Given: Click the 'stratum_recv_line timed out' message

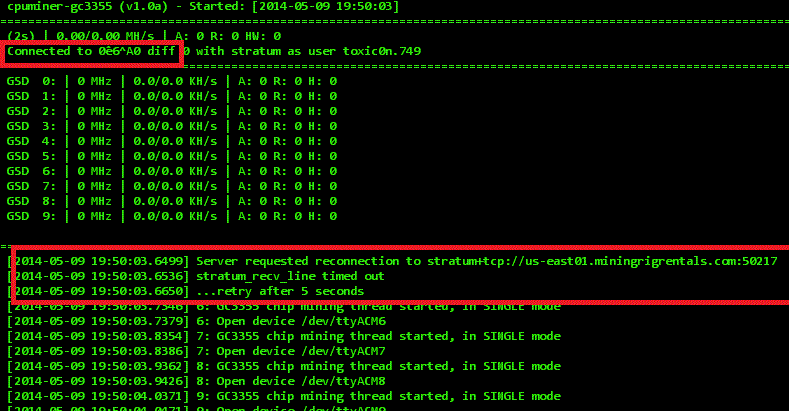Looking at the screenshot, I should click(290, 276).
